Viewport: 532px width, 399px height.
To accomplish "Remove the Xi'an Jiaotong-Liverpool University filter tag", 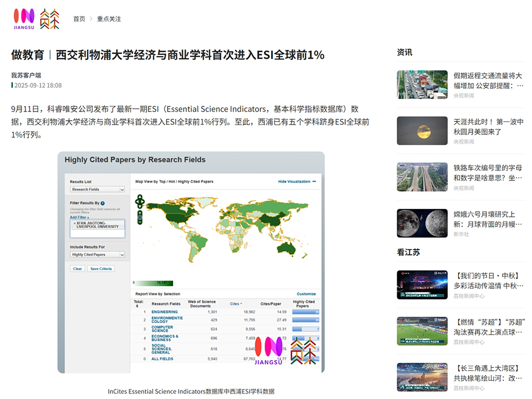I will (x=74, y=223).
